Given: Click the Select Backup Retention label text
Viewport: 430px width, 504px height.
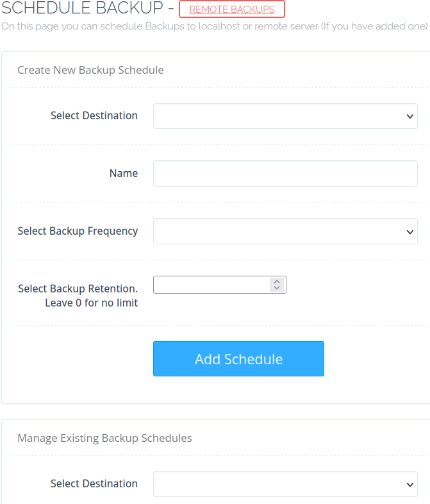Looking at the screenshot, I should pyautogui.click(x=78, y=289).
